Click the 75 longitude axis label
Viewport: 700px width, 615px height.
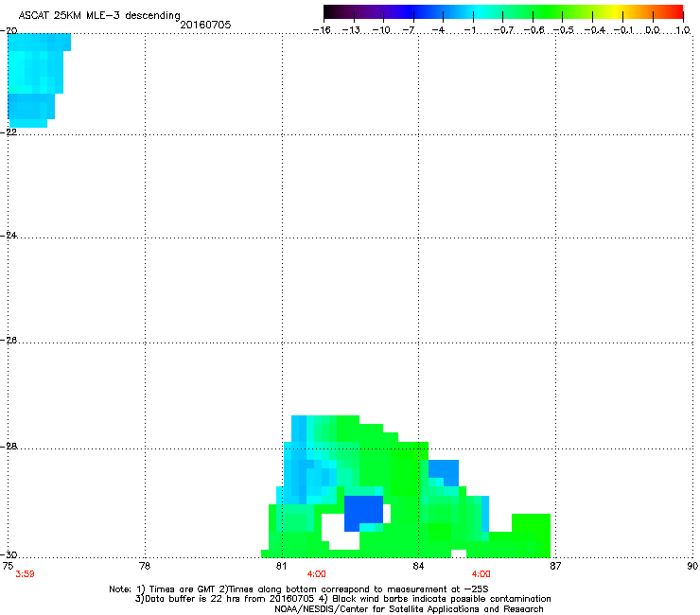(8, 566)
